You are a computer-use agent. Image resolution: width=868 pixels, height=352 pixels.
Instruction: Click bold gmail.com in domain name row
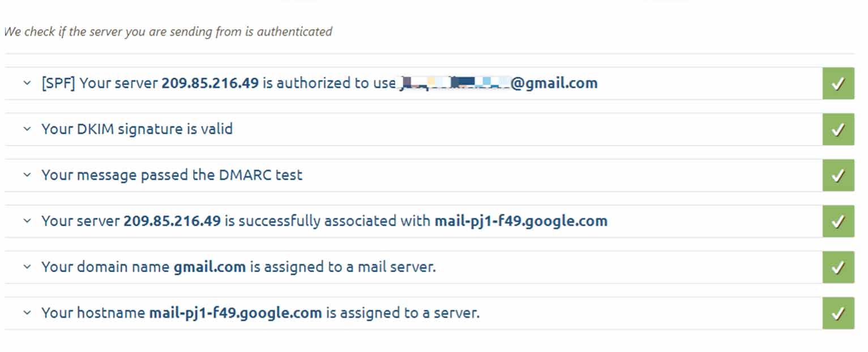(209, 267)
